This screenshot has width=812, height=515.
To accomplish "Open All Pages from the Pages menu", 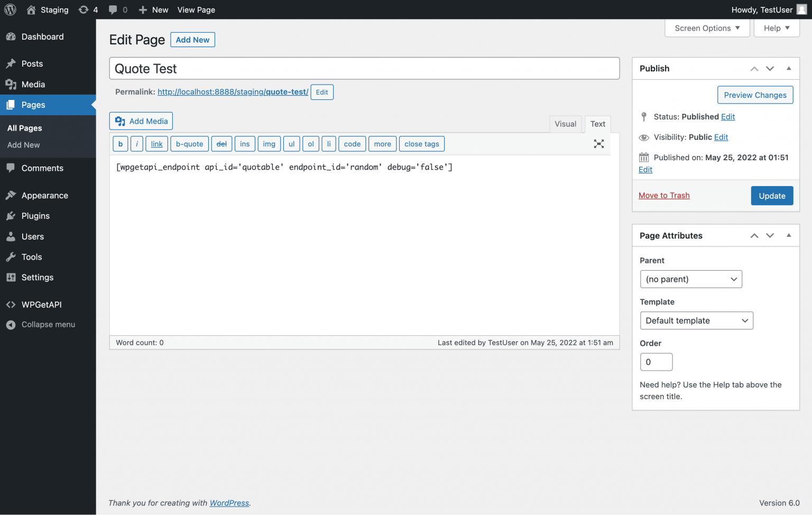I will point(24,127).
